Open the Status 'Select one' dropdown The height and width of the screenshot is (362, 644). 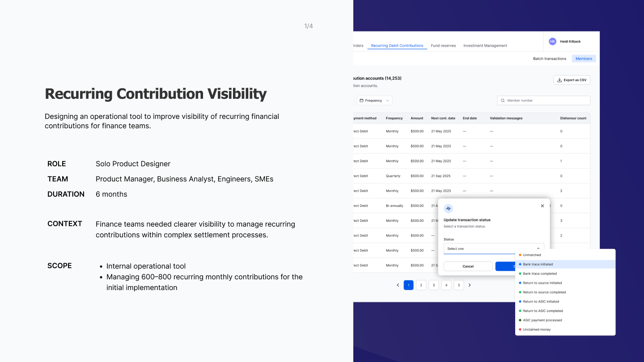pos(494,248)
